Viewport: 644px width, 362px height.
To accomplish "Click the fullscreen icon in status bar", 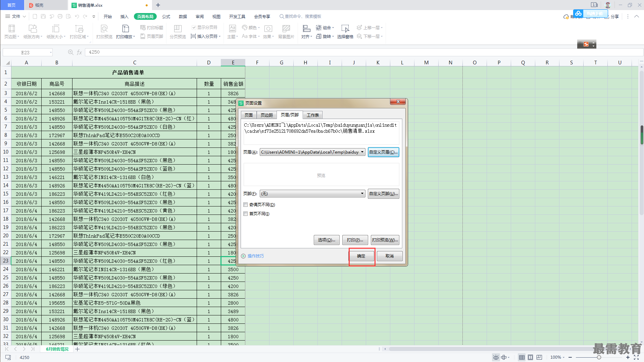I will [x=636, y=357].
